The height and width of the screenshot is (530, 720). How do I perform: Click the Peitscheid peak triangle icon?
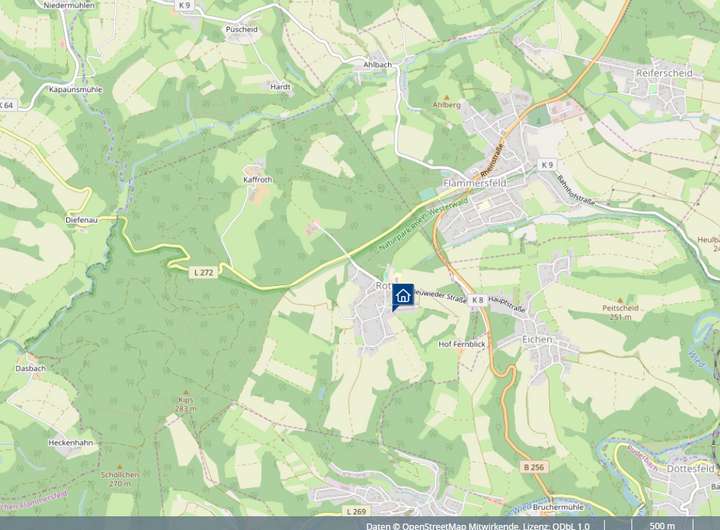(x=620, y=300)
